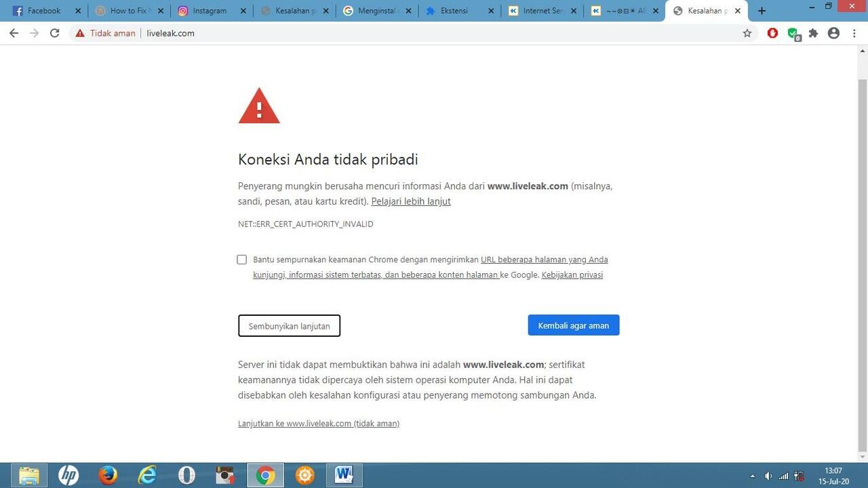
Task: Click the volume icon in system tray
Action: (x=768, y=475)
